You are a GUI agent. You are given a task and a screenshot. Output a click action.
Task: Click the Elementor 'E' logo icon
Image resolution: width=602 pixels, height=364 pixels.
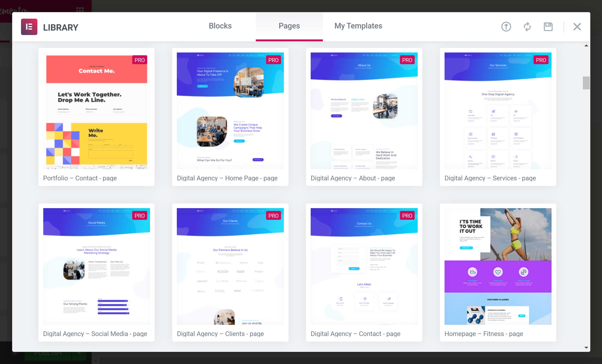[29, 27]
